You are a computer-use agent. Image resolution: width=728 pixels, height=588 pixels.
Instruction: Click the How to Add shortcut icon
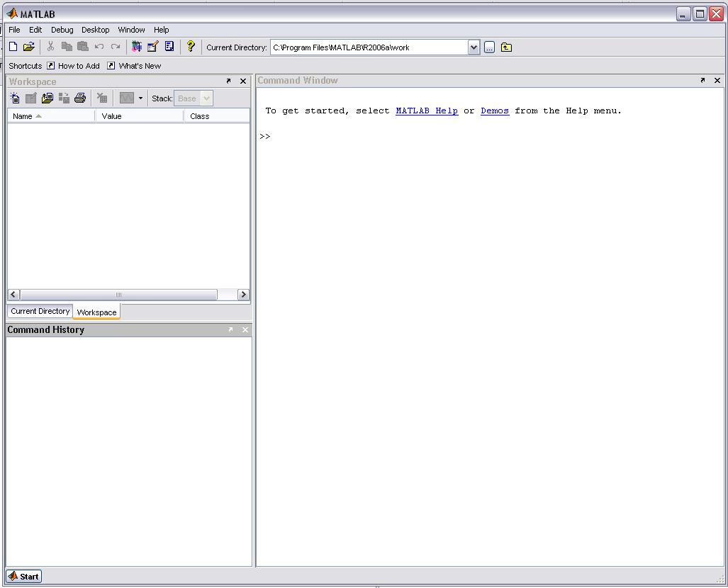(x=50, y=66)
